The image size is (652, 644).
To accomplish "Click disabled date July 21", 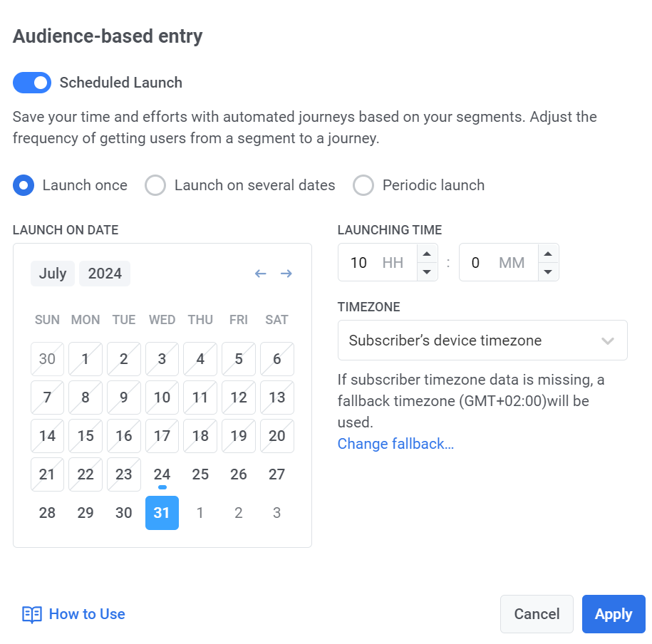I will click(48, 474).
